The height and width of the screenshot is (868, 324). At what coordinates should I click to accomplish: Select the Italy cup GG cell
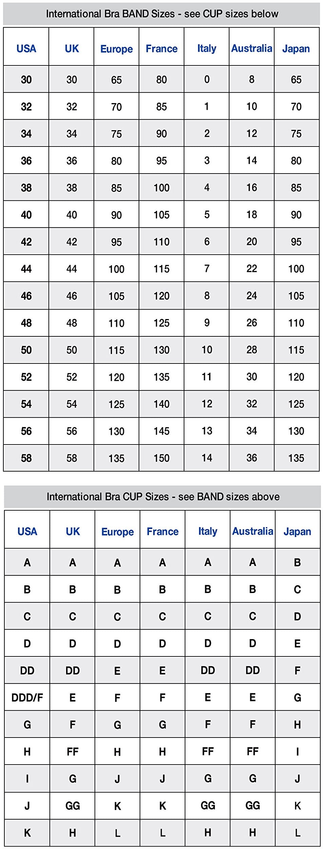pos(208,806)
